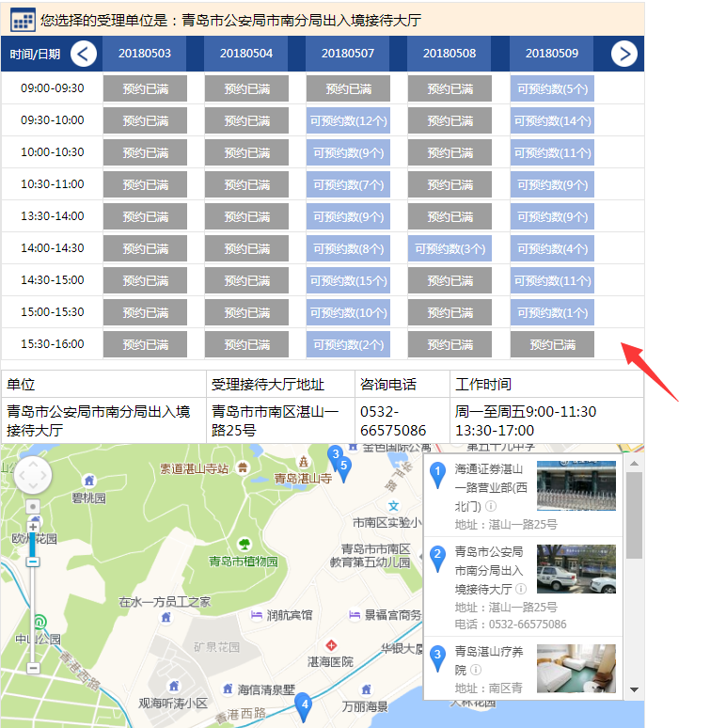The width and height of the screenshot is (710, 728).
Task: Click the result title 海通证券湛山一路营业部
Action: 491,487
